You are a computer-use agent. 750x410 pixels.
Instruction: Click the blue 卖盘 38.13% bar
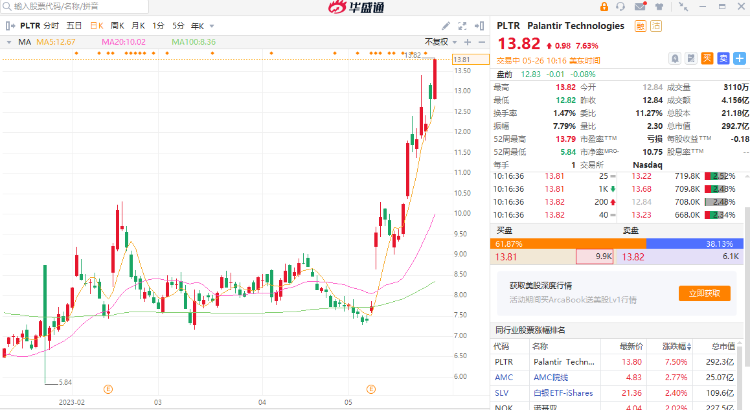pyautogui.click(x=695, y=244)
